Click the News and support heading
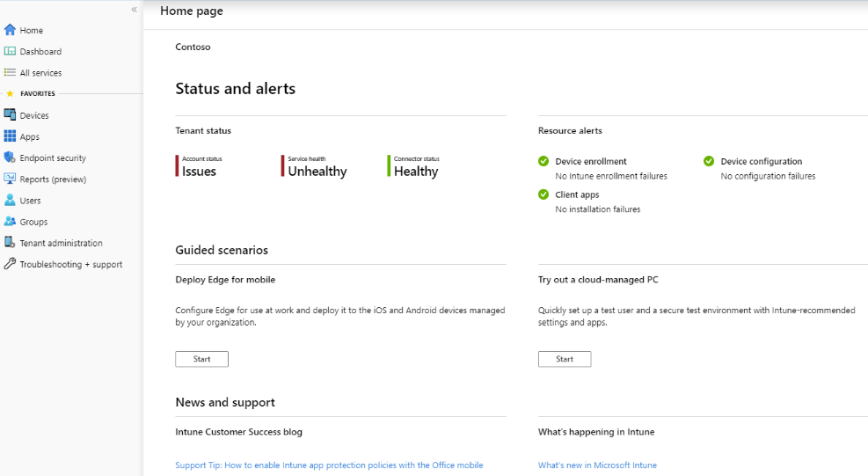Viewport: 868px width, 476px height. point(225,402)
